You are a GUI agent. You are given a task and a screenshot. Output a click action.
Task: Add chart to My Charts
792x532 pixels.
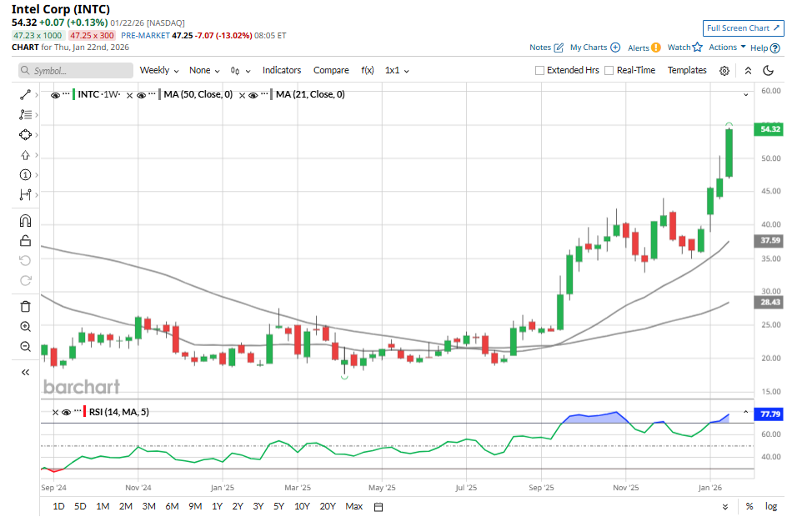coord(595,48)
